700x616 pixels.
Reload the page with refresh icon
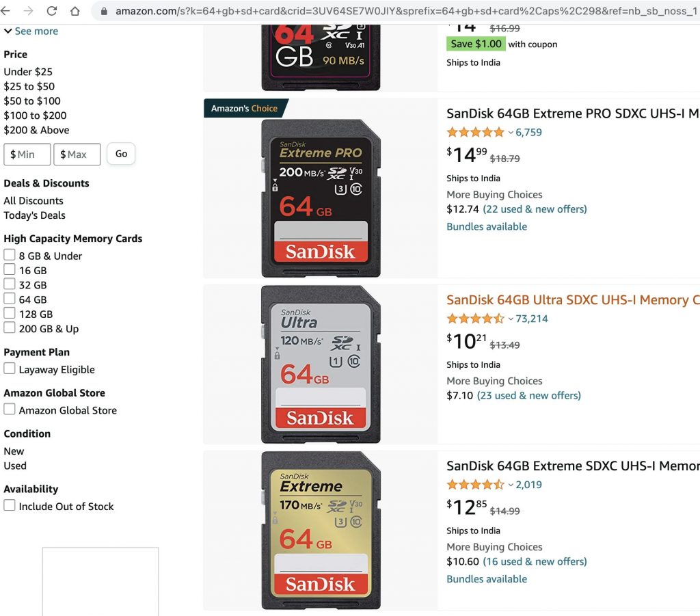coord(51,11)
